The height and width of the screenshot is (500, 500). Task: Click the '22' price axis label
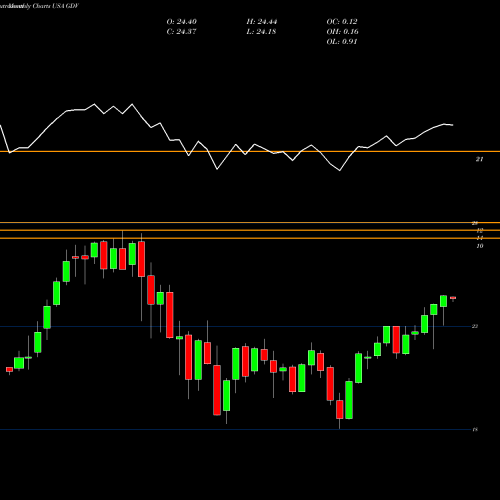[x=475, y=326]
